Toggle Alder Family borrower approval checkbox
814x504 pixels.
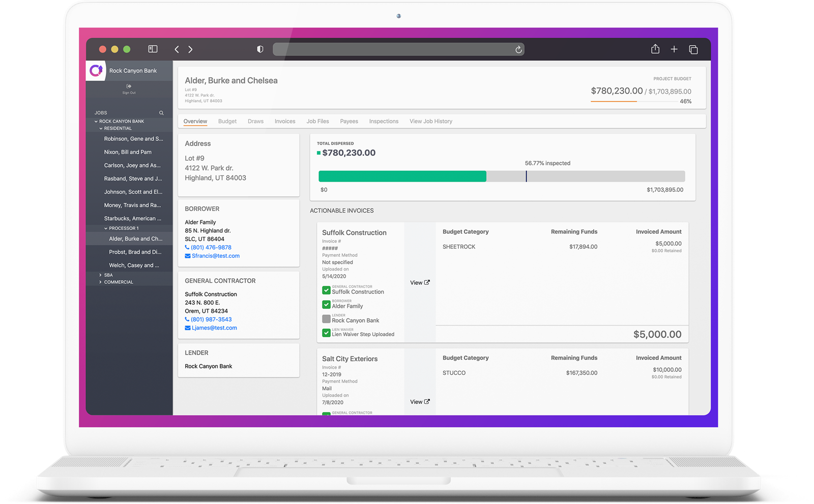[x=326, y=305]
